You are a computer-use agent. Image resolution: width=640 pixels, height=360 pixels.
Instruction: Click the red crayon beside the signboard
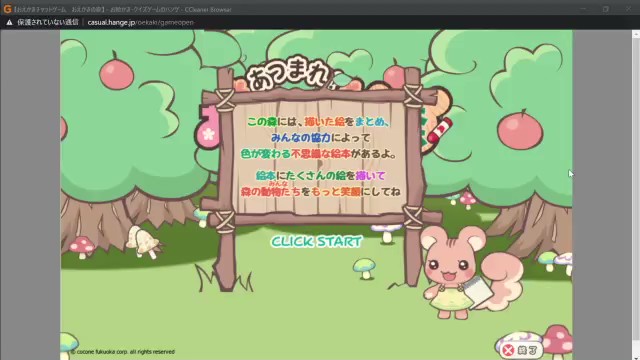[x=440, y=130]
